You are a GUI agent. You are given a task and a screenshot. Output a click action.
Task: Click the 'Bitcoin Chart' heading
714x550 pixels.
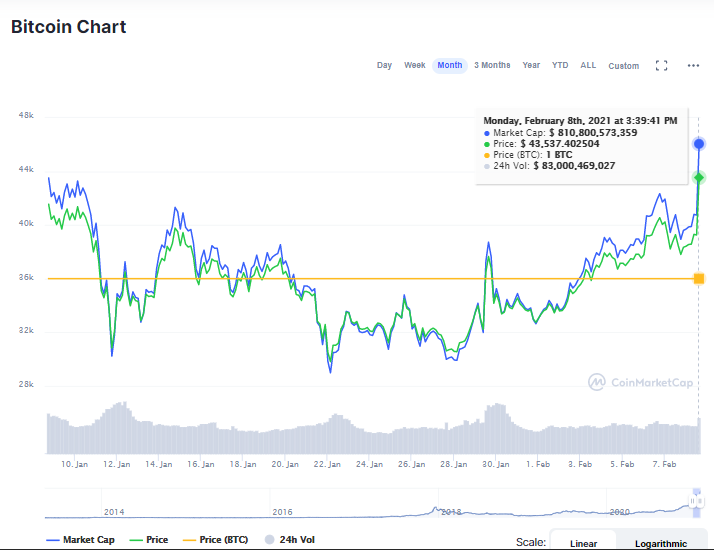click(x=68, y=27)
